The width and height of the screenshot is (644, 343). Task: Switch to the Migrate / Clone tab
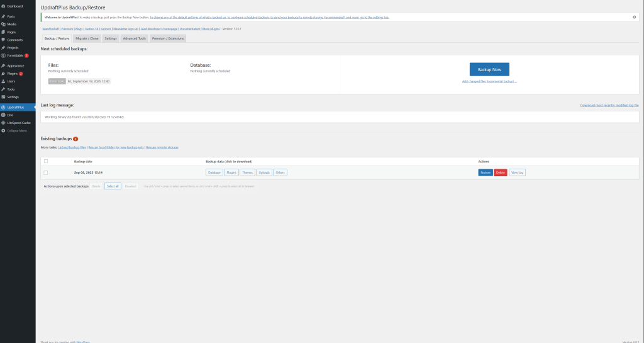87,38
